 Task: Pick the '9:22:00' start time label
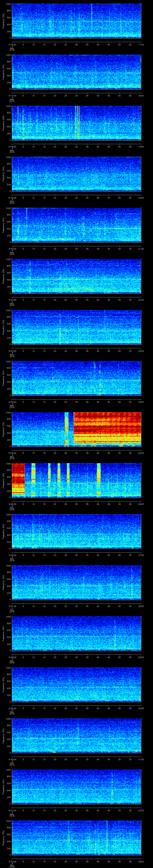[x=12, y=351]
